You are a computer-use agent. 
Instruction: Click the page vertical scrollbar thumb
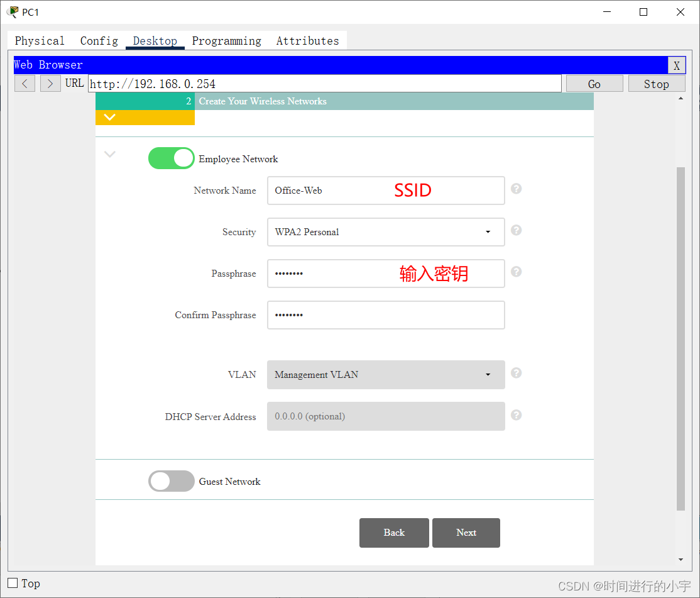(681, 338)
